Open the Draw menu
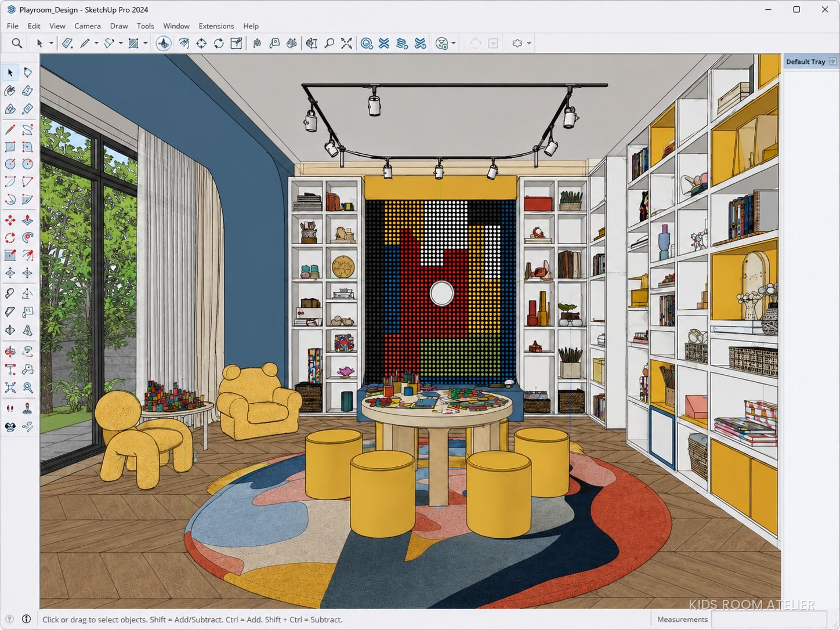The width and height of the screenshot is (840, 630). click(x=119, y=26)
